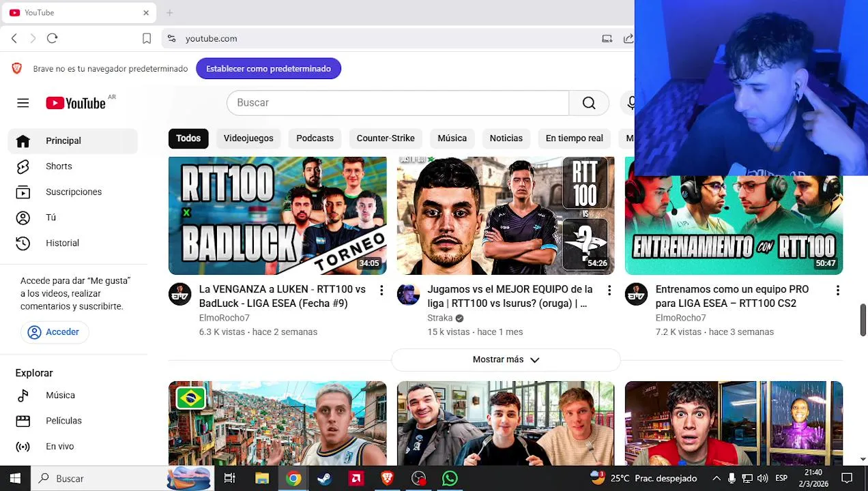Image resolution: width=868 pixels, height=491 pixels.
Task: Open Música under Explorar
Action: 73,396
